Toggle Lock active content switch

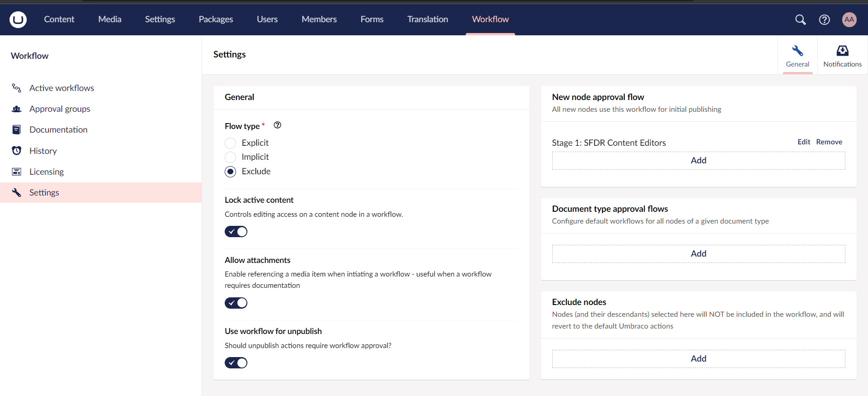tap(236, 232)
